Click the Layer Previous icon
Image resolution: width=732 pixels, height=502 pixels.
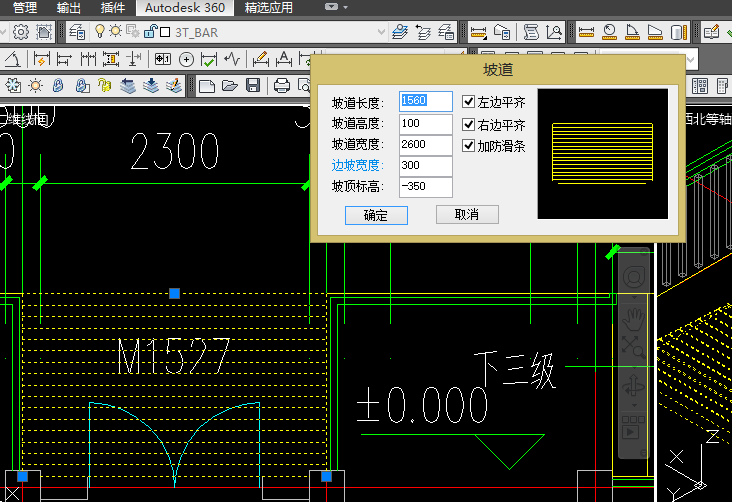423,32
